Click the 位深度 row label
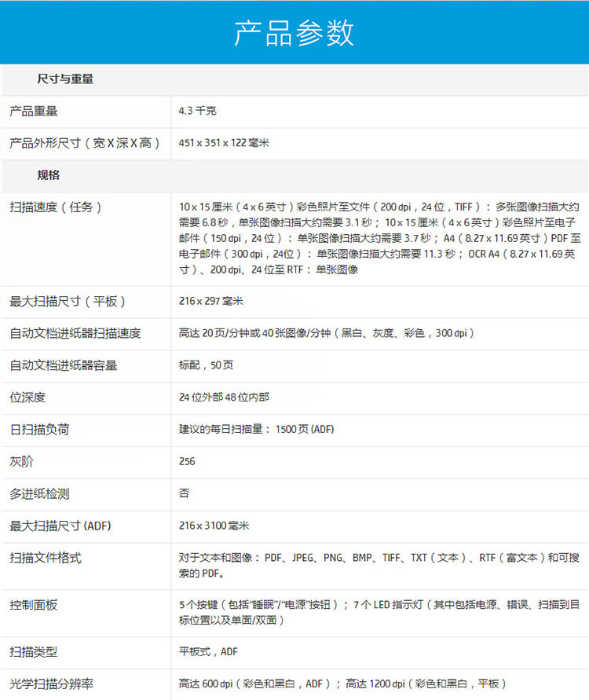 27,398
